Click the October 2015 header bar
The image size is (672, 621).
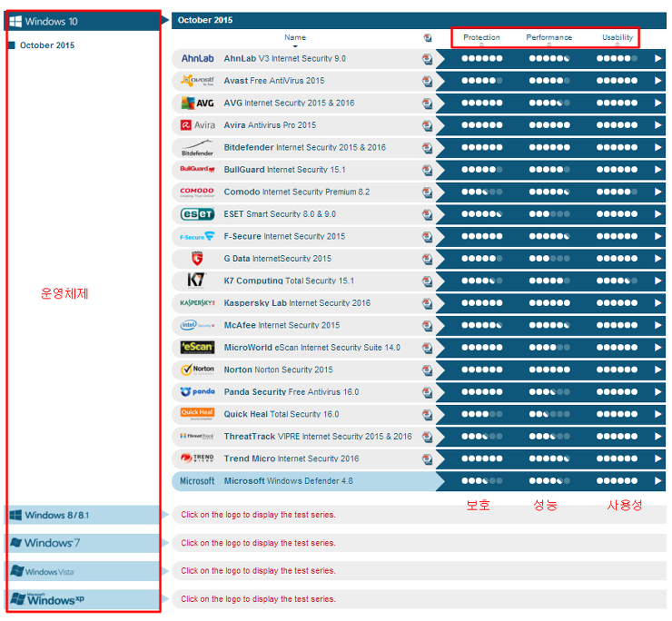coord(419,20)
